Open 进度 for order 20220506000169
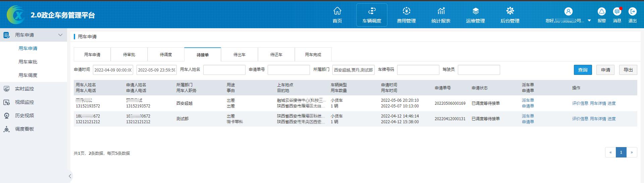The image size is (644, 183). pyautogui.click(x=612, y=103)
